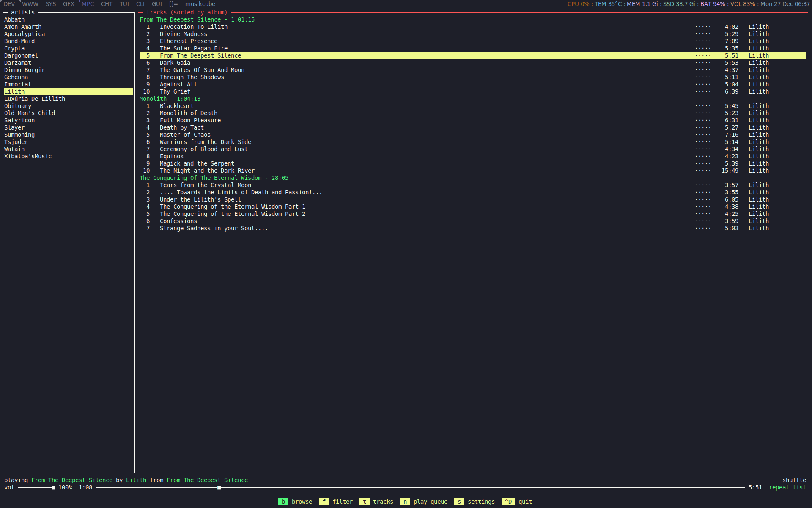This screenshot has width=812, height=508.
Task: Switch to TUI workspace tag
Action: [x=124, y=4]
